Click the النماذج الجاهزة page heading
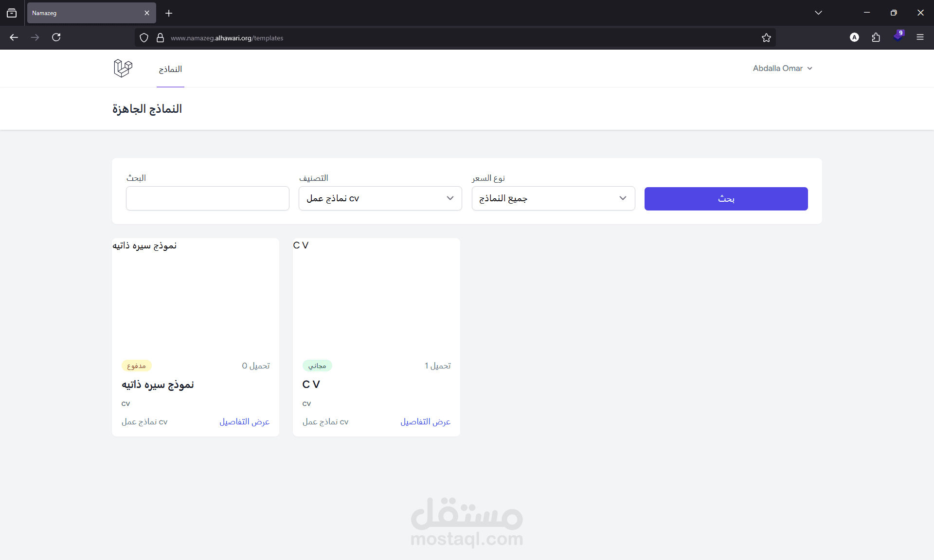The image size is (934, 560). coord(147,109)
